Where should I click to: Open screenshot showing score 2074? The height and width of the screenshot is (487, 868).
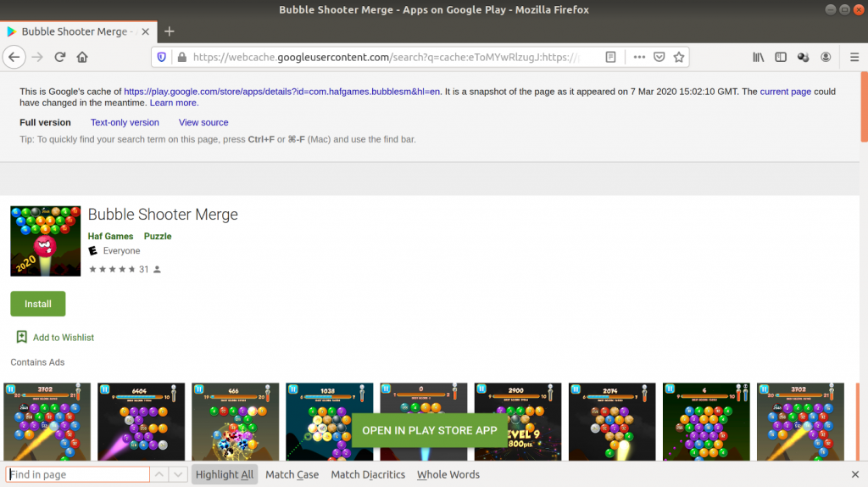pyautogui.click(x=612, y=422)
